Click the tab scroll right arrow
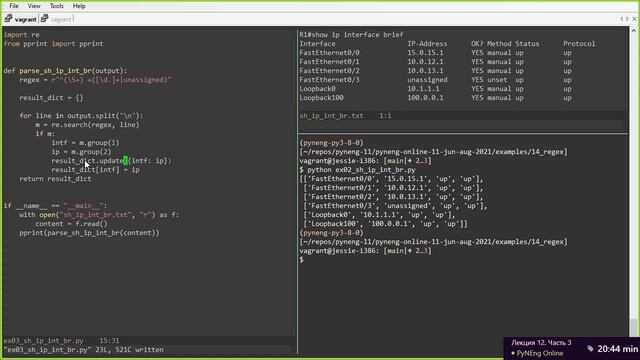640x360 pixels. pos(627,19)
